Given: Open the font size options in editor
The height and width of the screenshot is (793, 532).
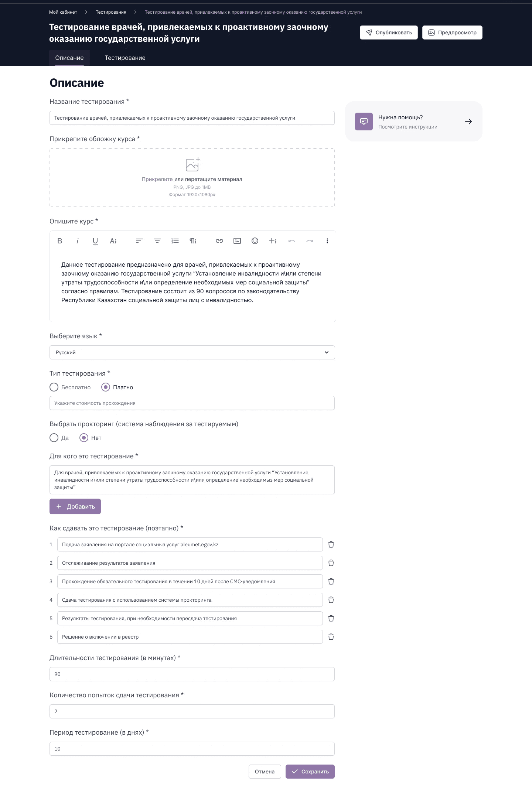Looking at the screenshot, I should coord(113,241).
